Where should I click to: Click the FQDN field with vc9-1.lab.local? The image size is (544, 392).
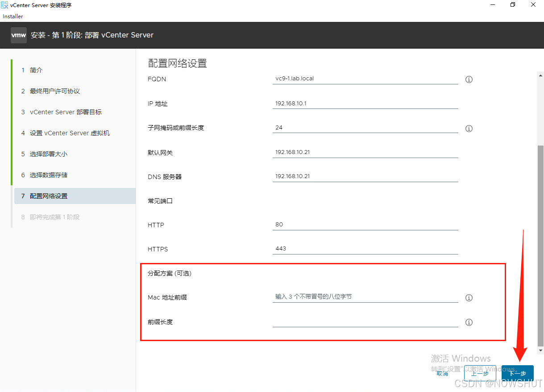pos(365,79)
